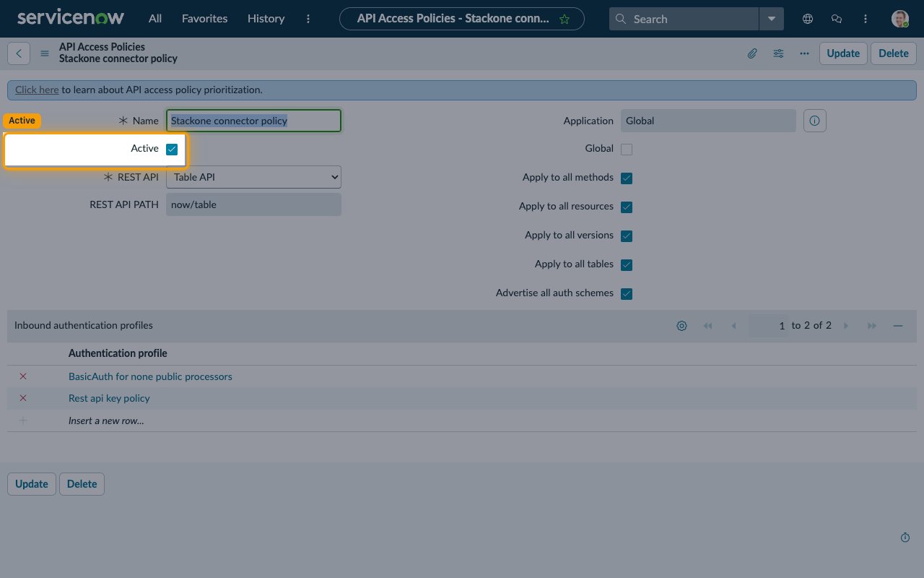Viewport: 924px width, 578px height.
Task: Open the REST API dropdown
Action: (x=253, y=177)
